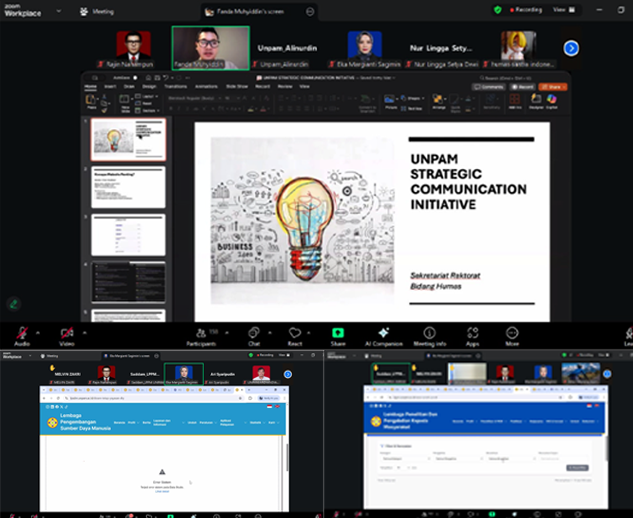633x518 pixels.
Task: Open Fanda Muhyiddin's screen options menu
Action: click(310, 12)
